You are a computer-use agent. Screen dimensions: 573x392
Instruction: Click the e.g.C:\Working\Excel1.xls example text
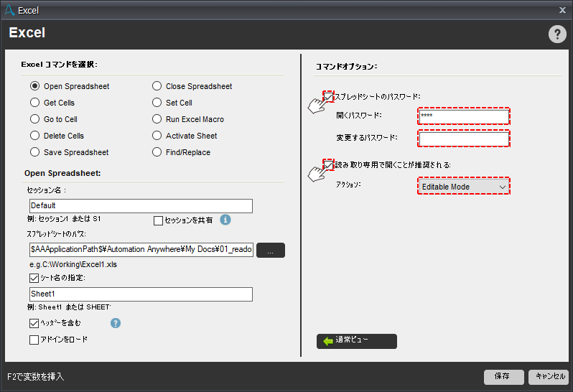tap(73, 264)
